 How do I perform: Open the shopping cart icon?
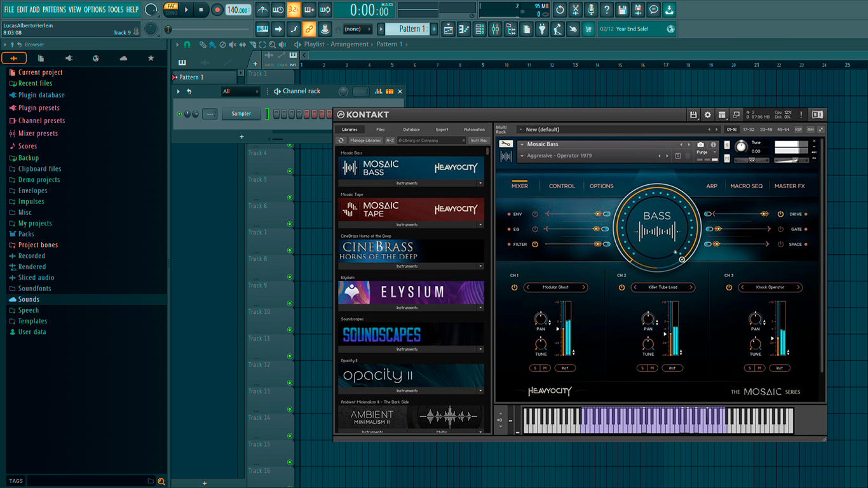click(588, 29)
